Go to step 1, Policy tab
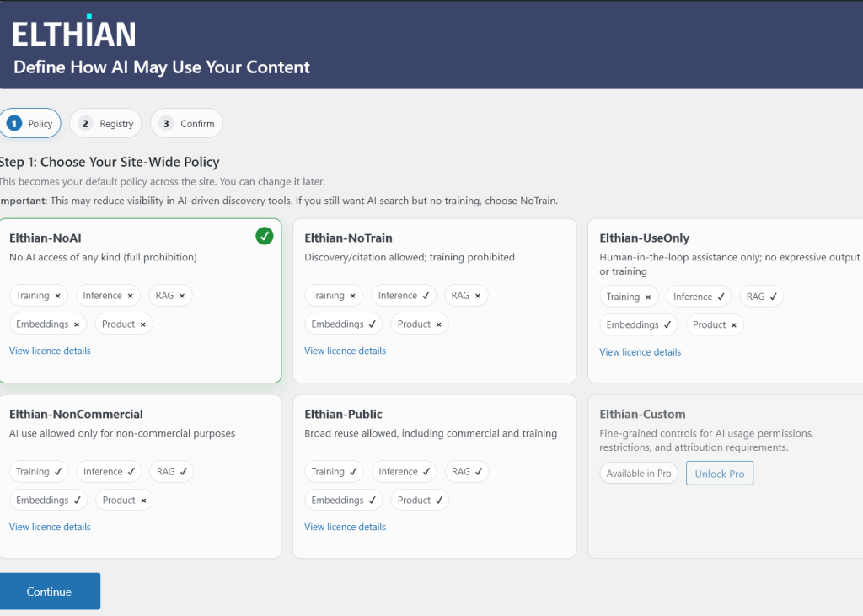This screenshot has height=616, width=863. [30, 123]
